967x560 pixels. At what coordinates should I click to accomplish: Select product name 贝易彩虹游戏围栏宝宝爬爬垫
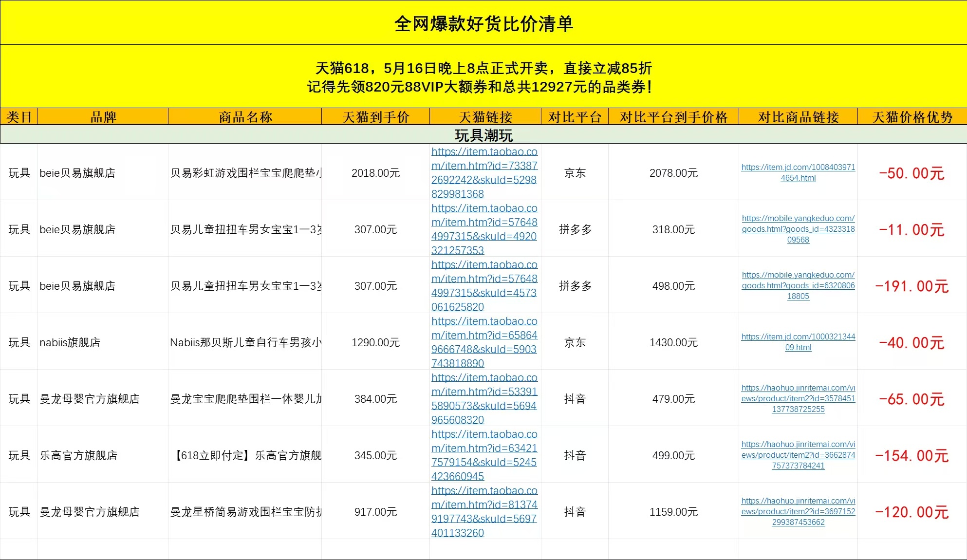245,173
